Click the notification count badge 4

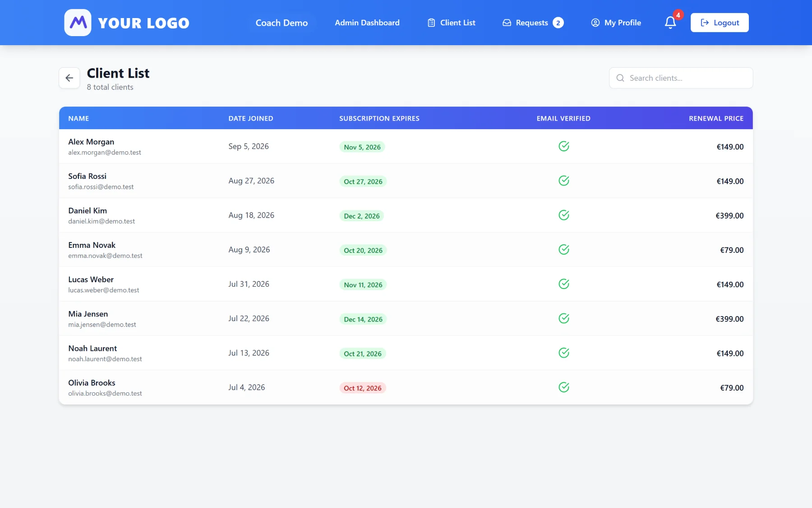(x=678, y=15)
